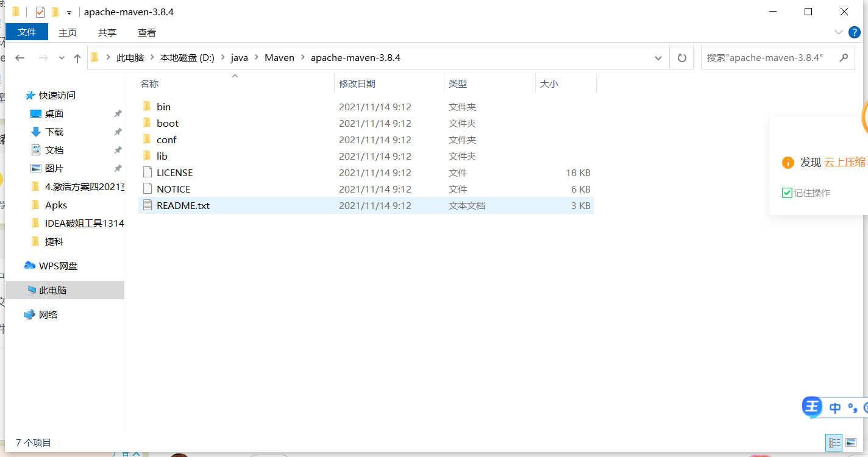Open the 捷科 folder in sidebar
Screen dimensions: 868x457
[54, 242]
